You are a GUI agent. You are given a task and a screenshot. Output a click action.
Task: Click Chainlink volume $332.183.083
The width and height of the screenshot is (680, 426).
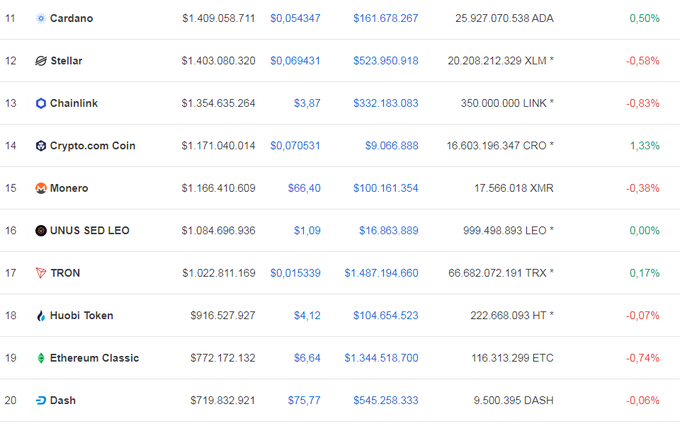pos(386,103)
